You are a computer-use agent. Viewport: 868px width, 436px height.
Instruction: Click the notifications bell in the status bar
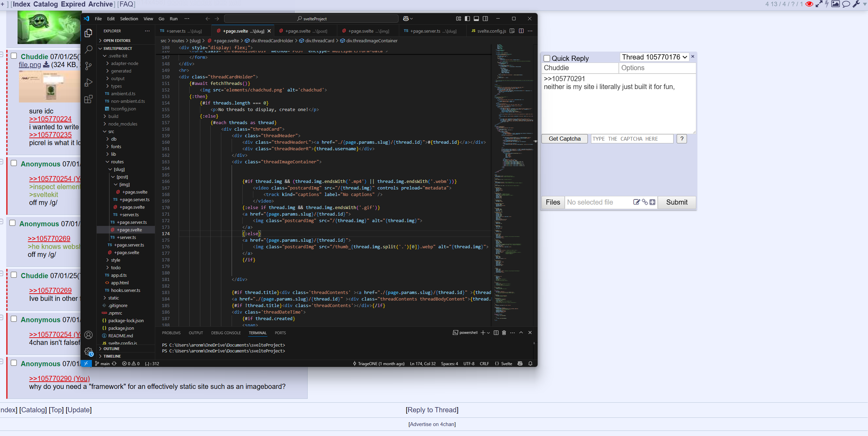[x=530, y=363]
